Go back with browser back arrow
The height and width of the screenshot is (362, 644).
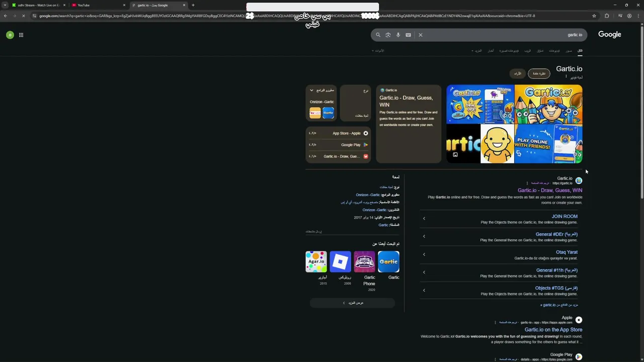tap(5, 16)
